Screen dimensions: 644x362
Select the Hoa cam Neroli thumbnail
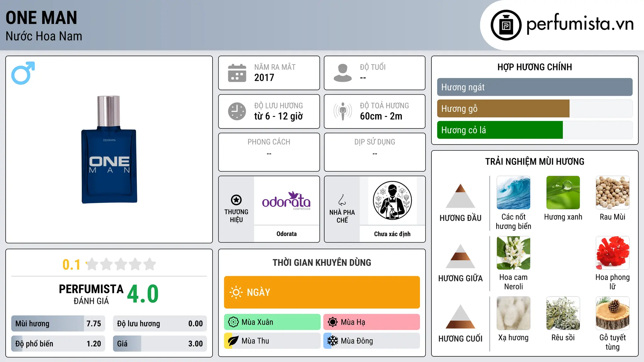click(514, 253)
